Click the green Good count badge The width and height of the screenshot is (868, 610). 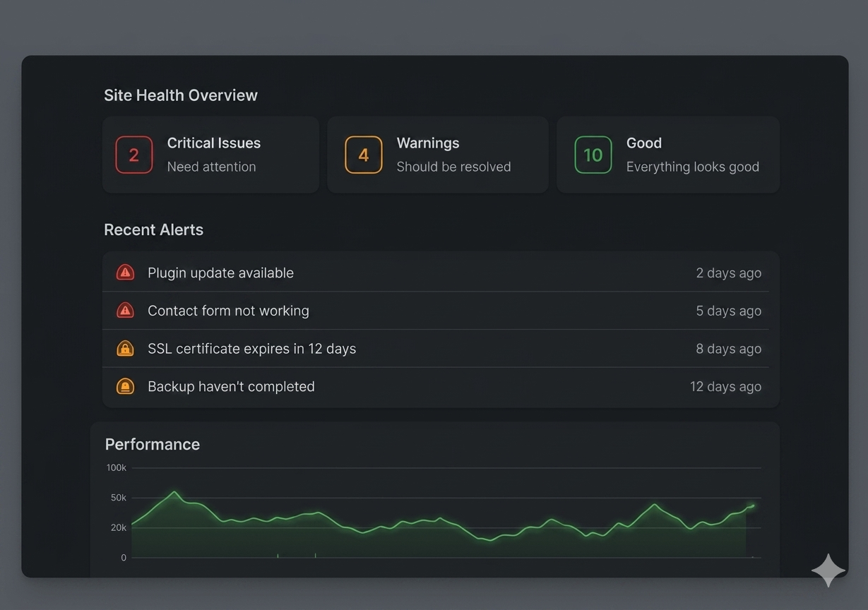point(593,155)
